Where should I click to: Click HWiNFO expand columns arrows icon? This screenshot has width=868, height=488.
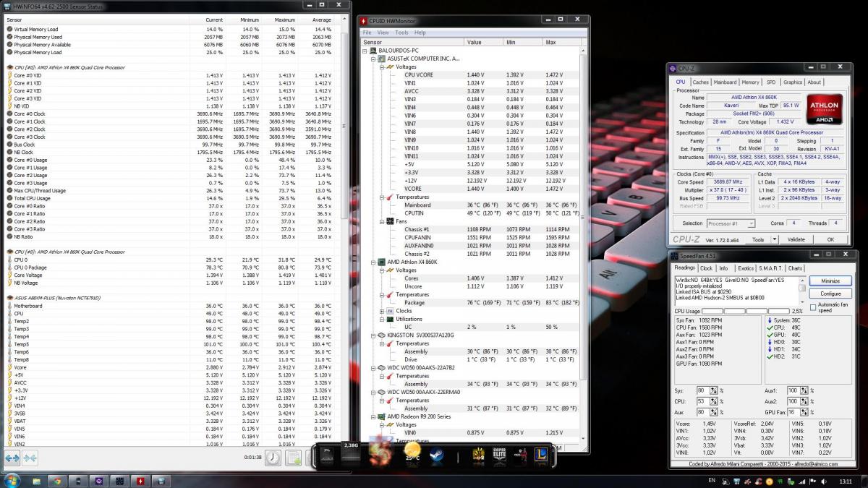(x=12, y=458)
